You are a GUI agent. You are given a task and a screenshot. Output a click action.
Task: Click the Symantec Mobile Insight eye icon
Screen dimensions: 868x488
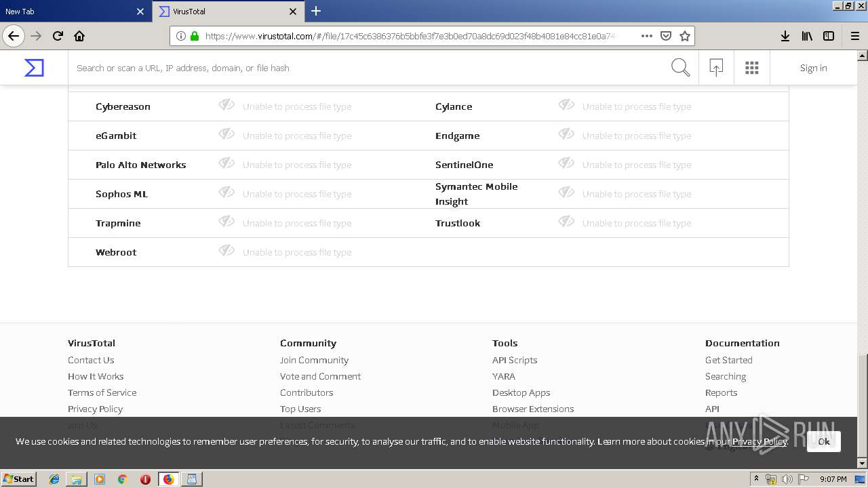point(566,192)
